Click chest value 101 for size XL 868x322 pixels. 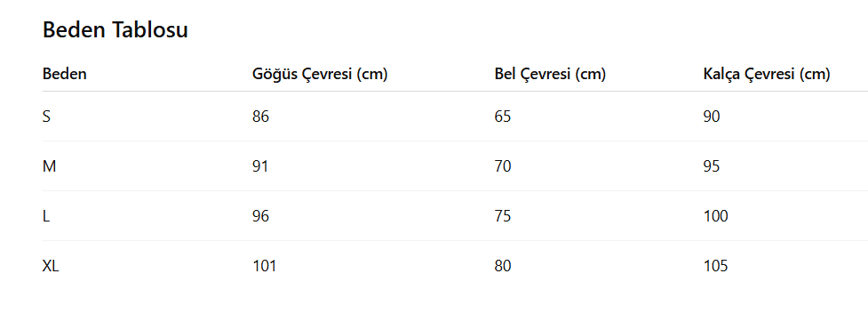click(264, 266)
